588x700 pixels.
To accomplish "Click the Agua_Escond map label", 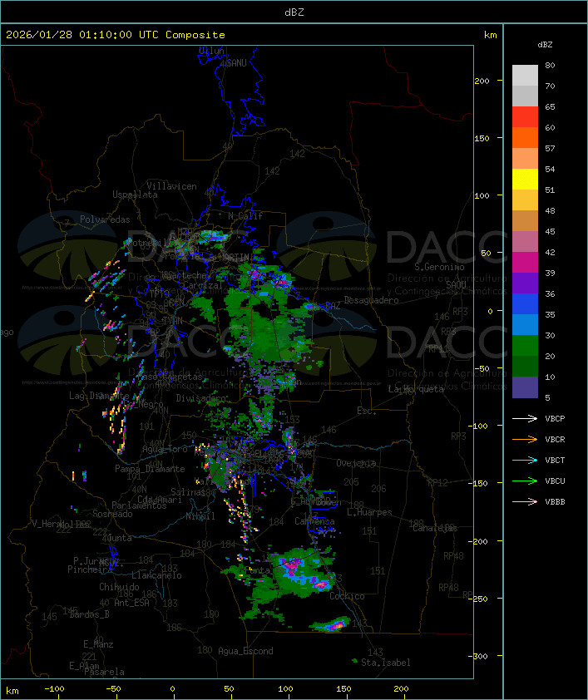I will [245, 651].
